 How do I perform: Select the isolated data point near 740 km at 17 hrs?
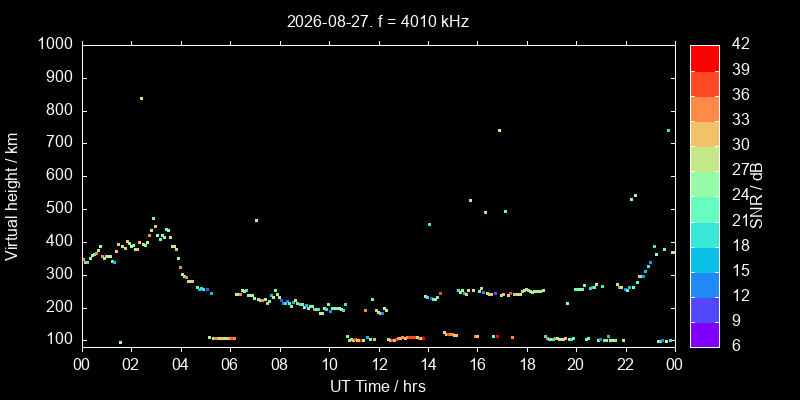point(499,131)
